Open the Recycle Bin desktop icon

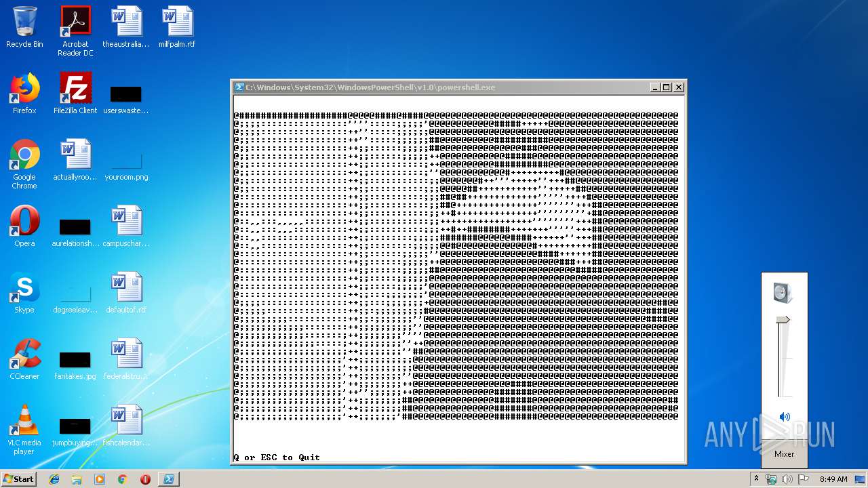pyautogui.click(x=24, y=27)
